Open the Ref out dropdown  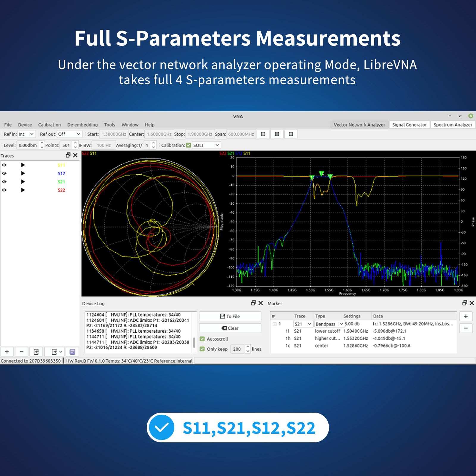[69, 134]
